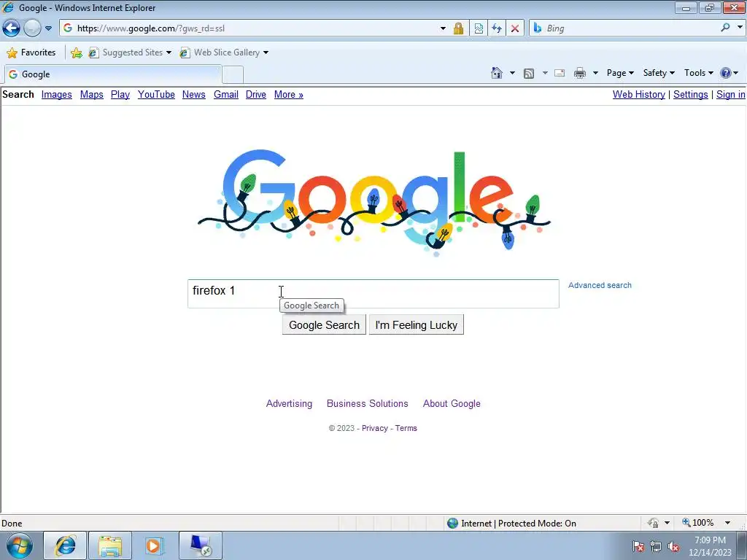747x560 pixels.
Task: Click the security lock icon
Action: pyautogui.click(x=458, y=28)
